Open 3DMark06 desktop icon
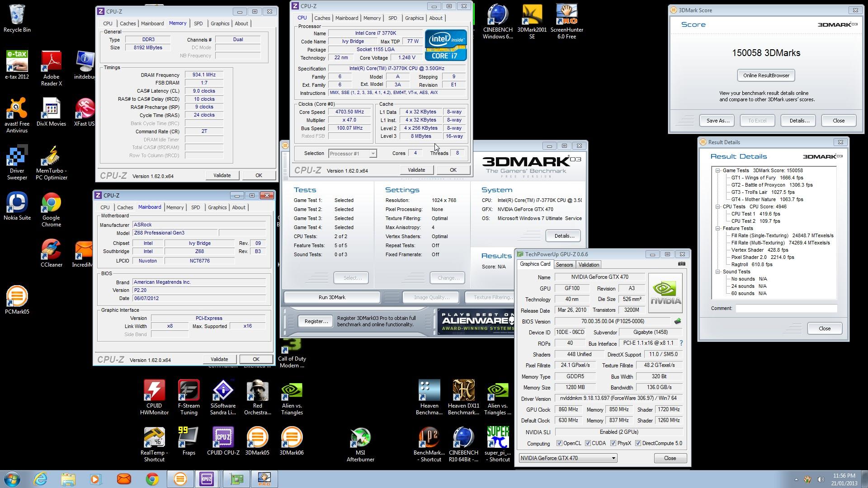Viewport: 868px width, 488px height. (292, 441)
